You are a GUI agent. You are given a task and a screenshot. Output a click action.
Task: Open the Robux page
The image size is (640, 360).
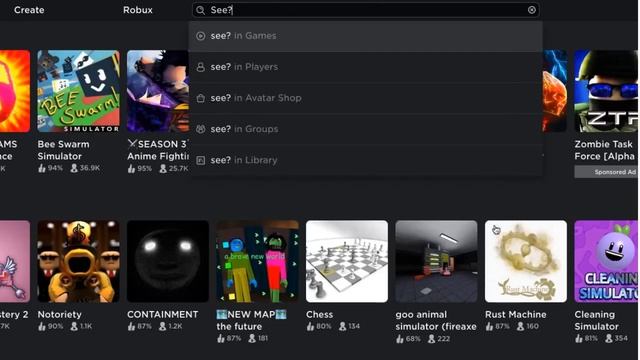click(138, 10)
